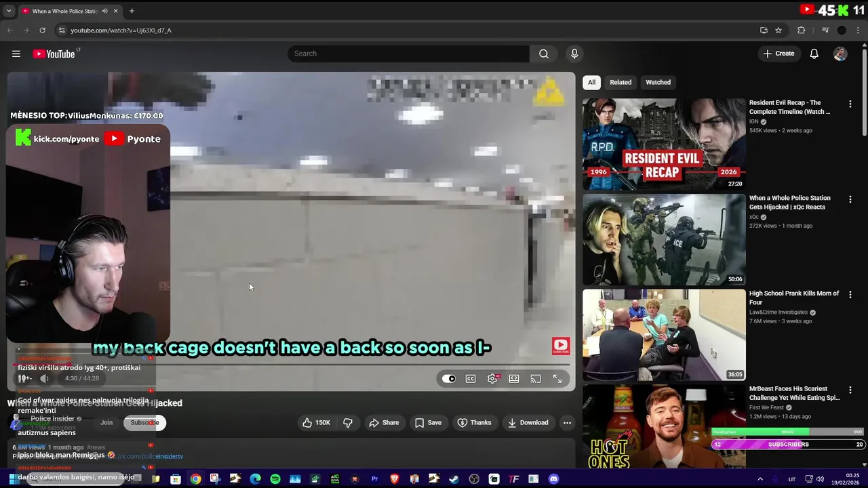Open a new browser tab

132,11
